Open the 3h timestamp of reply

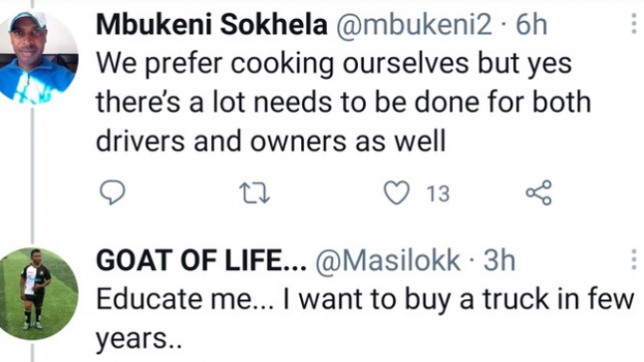click(x=499, y=261)
